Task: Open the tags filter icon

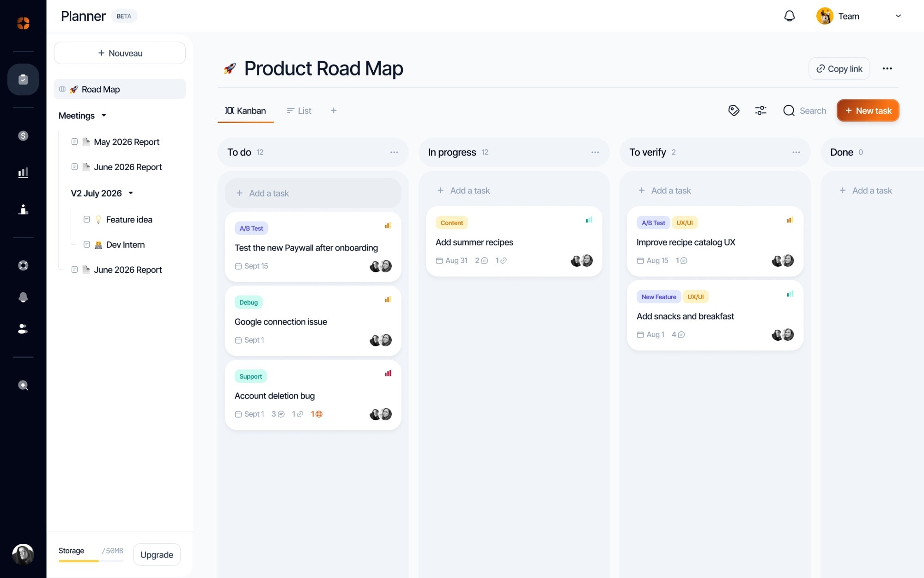Action: coord(734,111)
